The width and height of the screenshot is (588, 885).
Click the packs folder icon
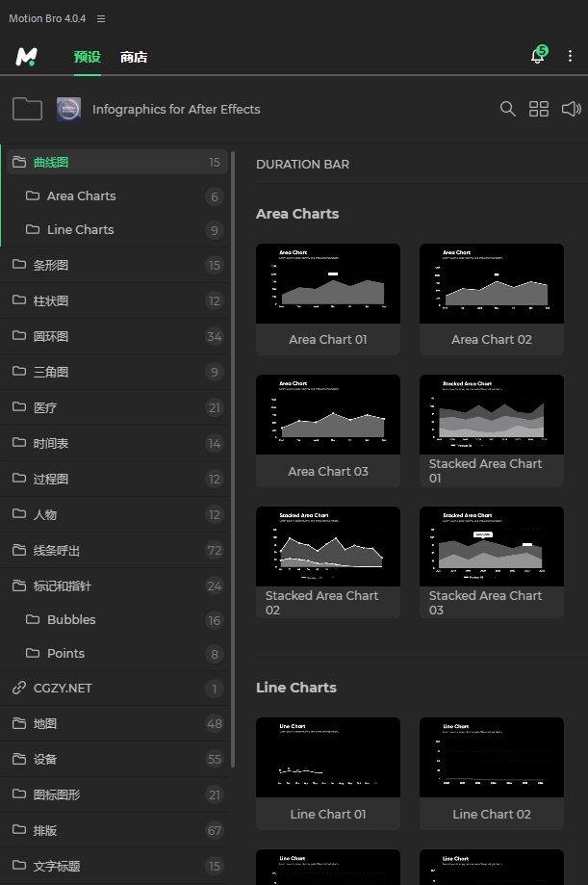[27, 109]
